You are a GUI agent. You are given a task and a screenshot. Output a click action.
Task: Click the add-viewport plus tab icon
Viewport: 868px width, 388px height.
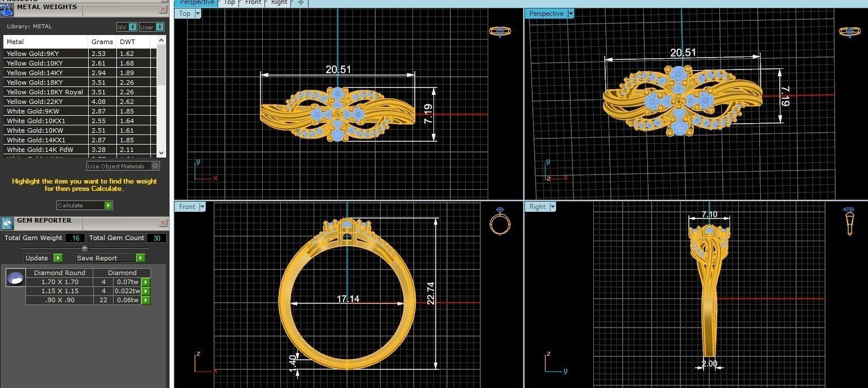pyautogui.click(x=301, y=2)
